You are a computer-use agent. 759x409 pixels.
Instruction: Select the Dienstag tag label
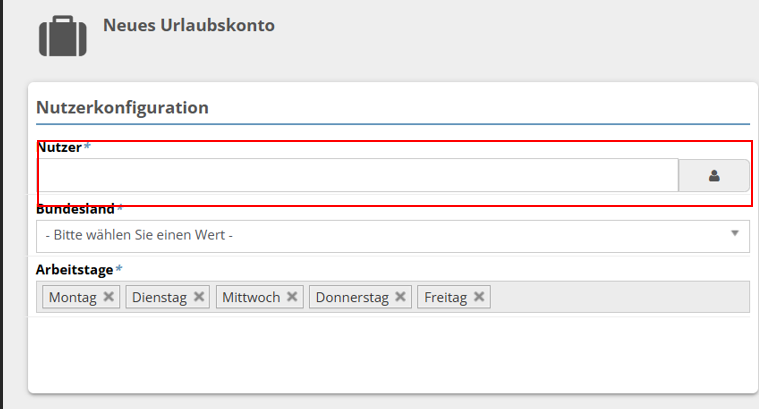159,297
